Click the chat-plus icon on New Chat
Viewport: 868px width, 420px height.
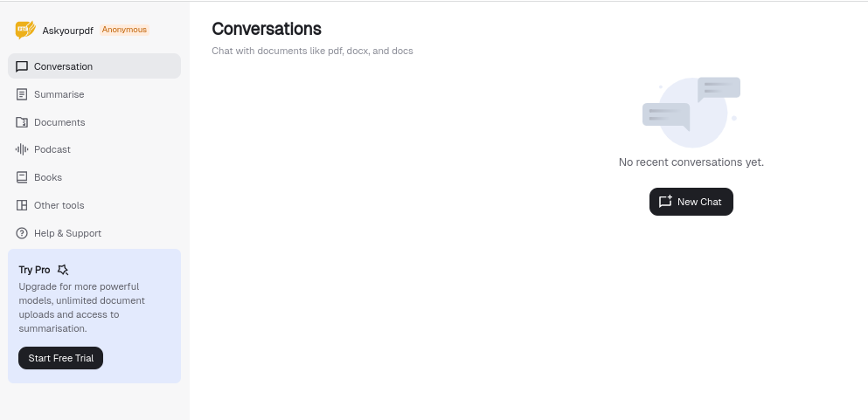(665, 202)
